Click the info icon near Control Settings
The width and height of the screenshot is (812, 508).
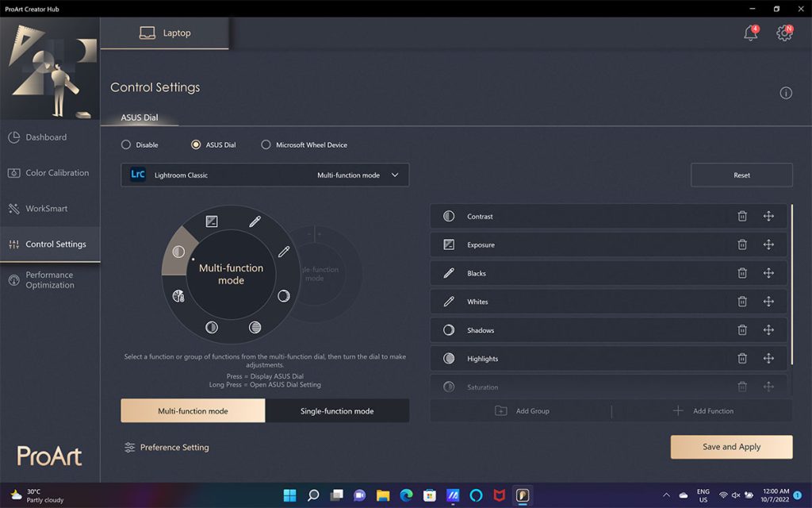[x=786, y=93]
